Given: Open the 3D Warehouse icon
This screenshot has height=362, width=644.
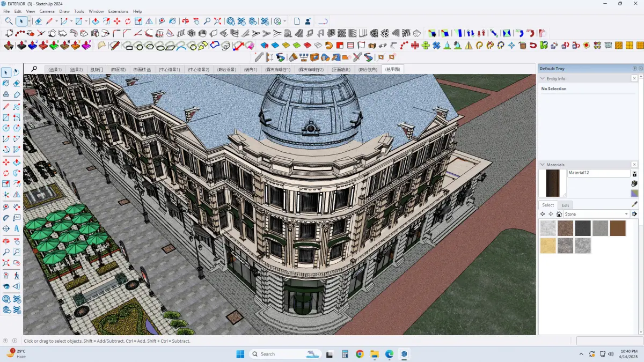Looking at the screenshot, I should (230, 21).
